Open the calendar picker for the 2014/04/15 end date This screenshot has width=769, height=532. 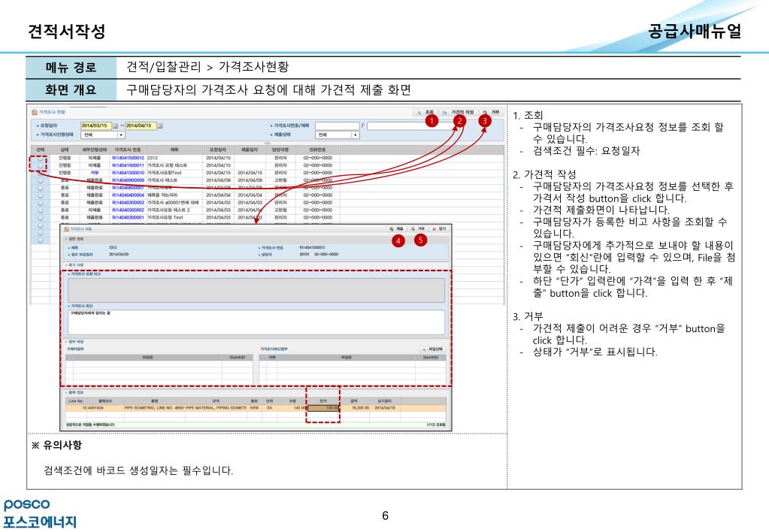(x=160, y=126)
